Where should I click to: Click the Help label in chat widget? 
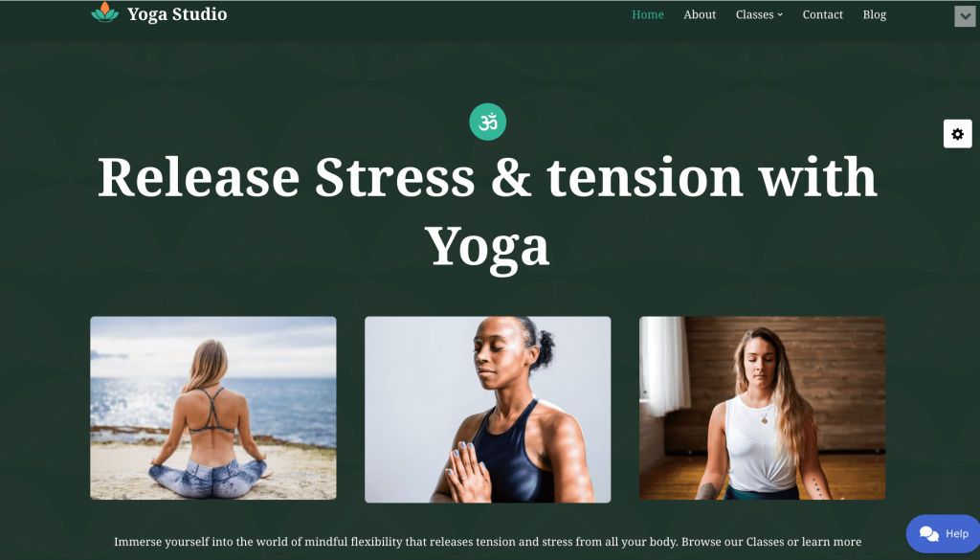tap(957, 534)
